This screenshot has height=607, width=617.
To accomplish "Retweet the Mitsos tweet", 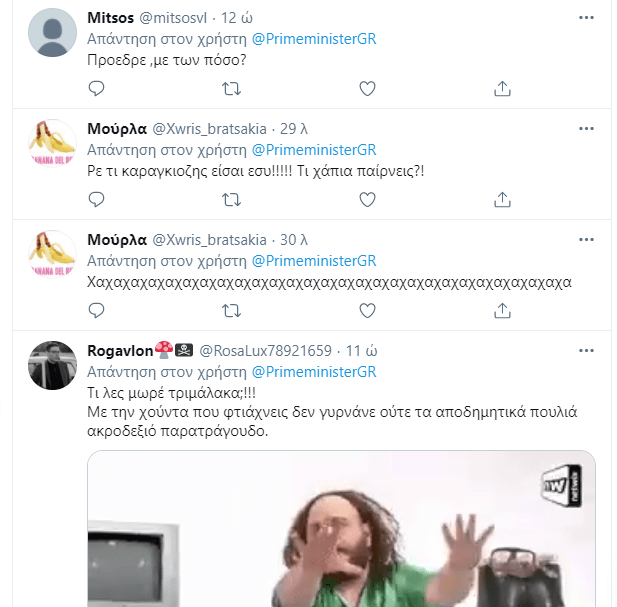I will point(231,89).
